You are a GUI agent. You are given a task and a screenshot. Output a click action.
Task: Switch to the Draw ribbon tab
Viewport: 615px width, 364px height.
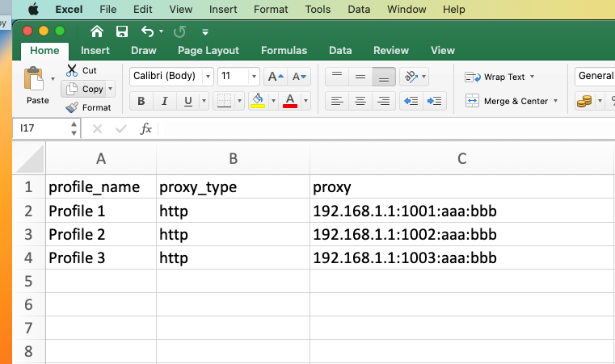tap(144, 51)
